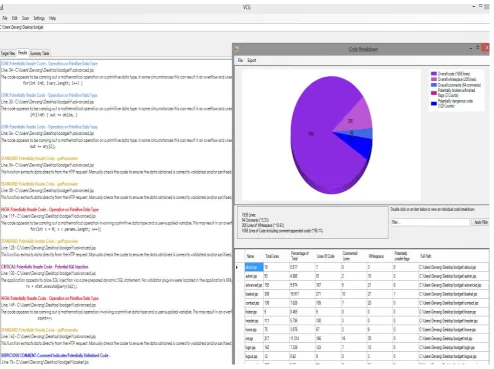Sort by Full Path column header
Viewport: 494px width, 369px height.
(453, 256)
